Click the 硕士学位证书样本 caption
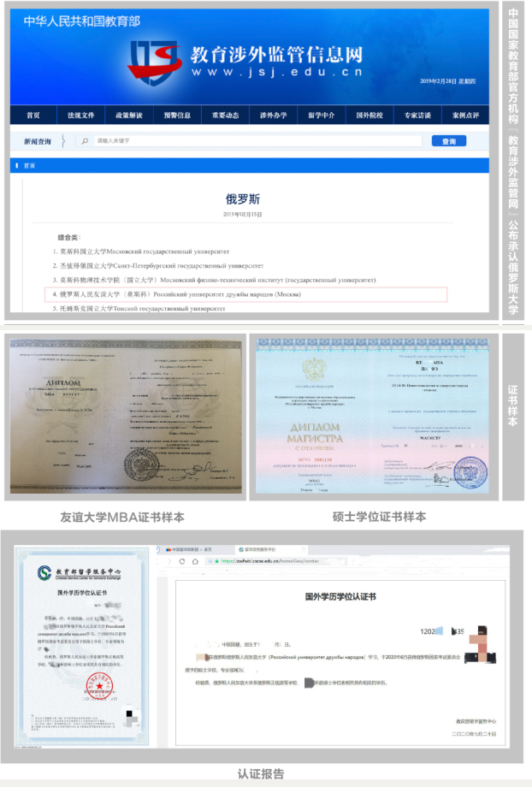This screenshot has width=532, height=787. point(379,517)
